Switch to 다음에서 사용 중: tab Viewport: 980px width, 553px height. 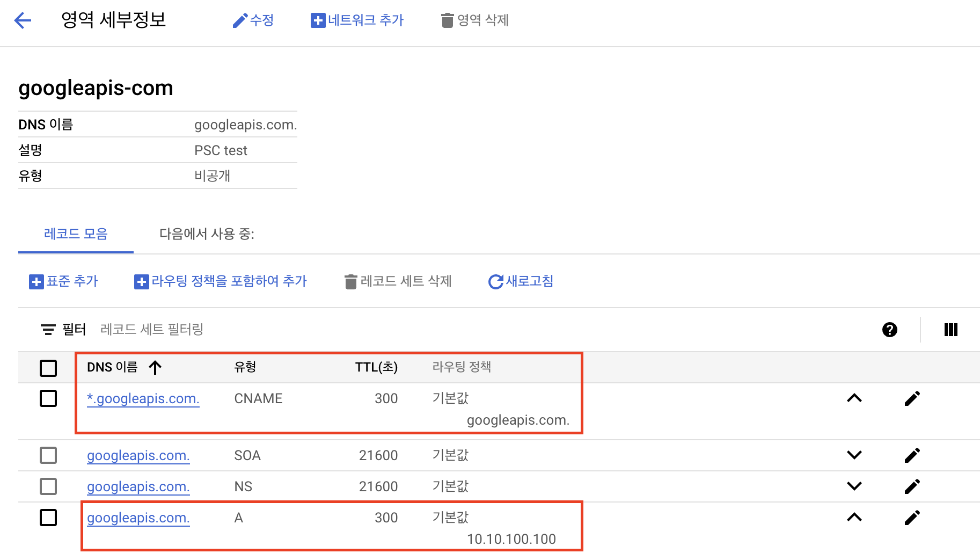pyautogui.click(x=207, y=234)
